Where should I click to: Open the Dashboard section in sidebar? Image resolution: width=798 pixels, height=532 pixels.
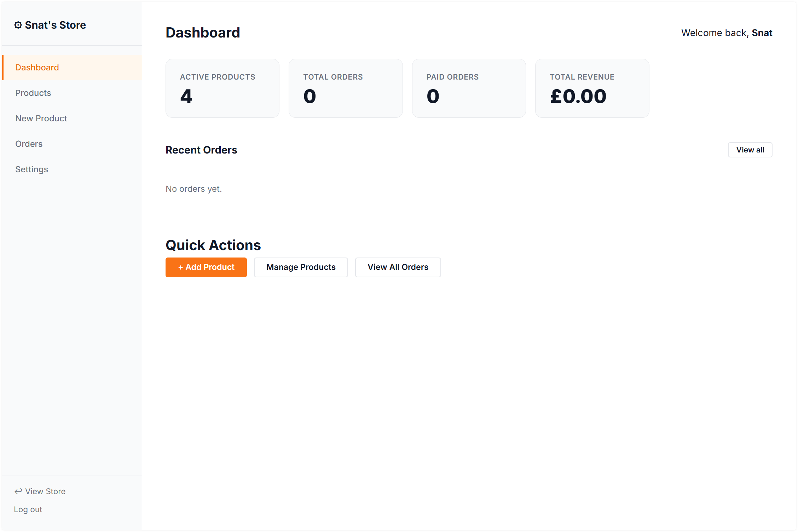click(x=37, y=68)
